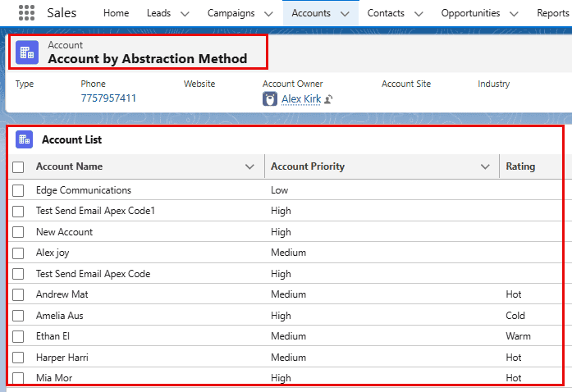Click the phone number 7757957411
This screenshot has width=572, height=392.
coord(108,98)
